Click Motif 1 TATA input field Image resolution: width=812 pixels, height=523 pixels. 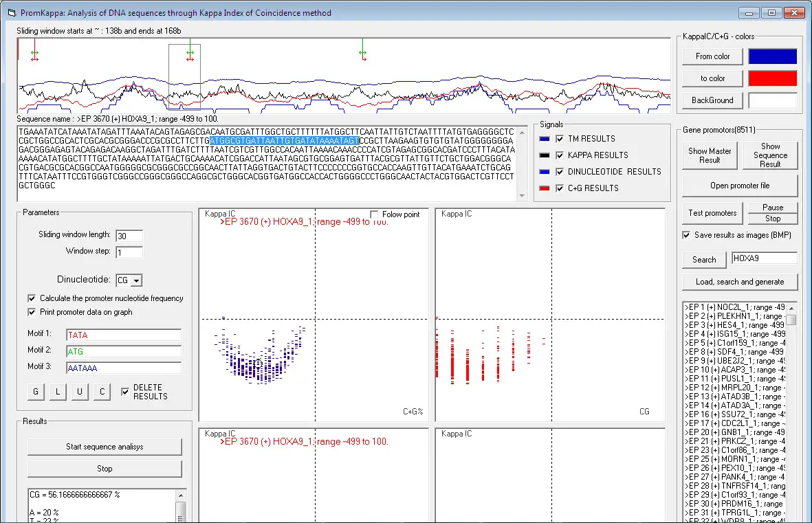coord(124,335)
